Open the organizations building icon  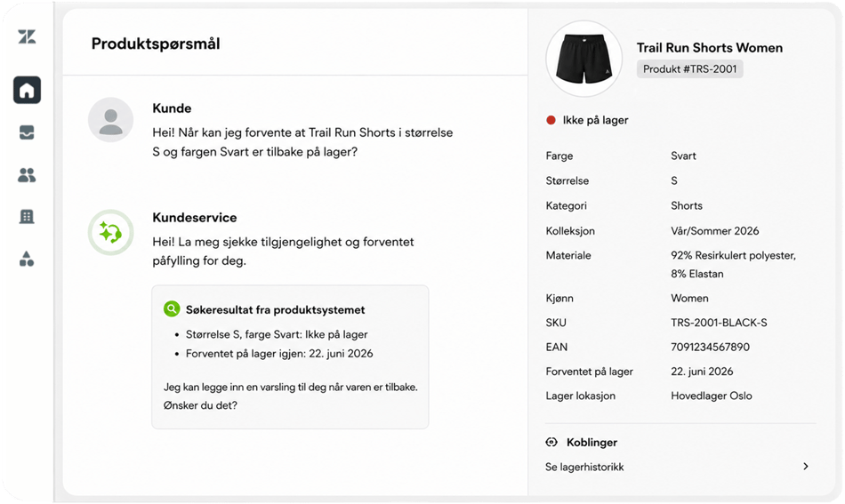coord(27,217)
